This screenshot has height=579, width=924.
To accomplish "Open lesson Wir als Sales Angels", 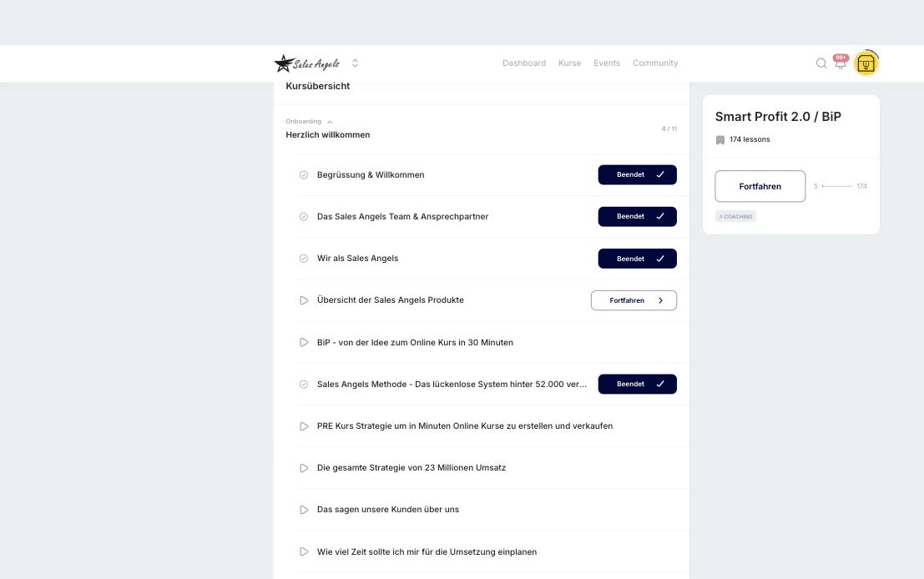I will click(x=358, y=259).
